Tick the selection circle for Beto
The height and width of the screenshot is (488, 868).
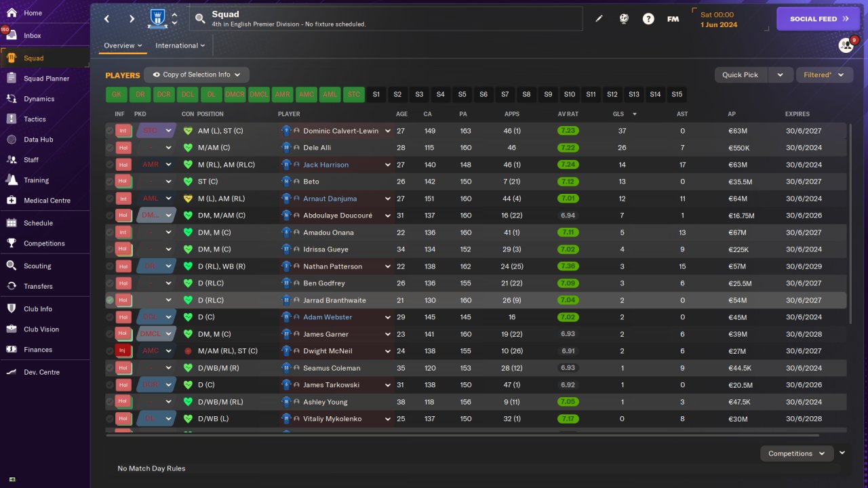click(x=110, y=182)
